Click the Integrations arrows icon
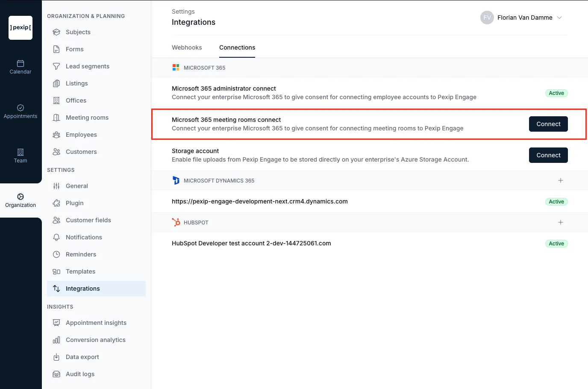The image size is (588, 389). pyautogui.click(x=56, y=289)
